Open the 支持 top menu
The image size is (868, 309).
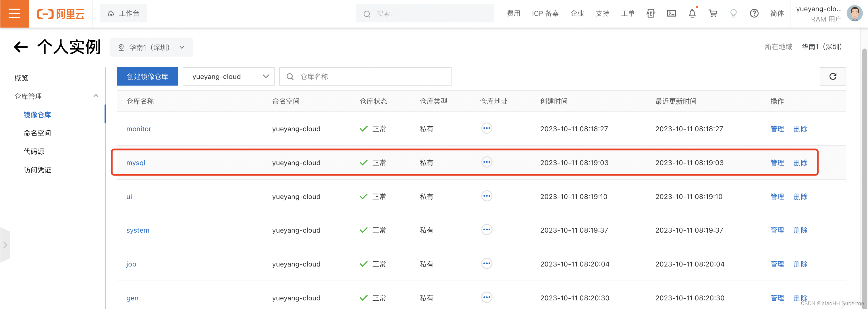602,13
